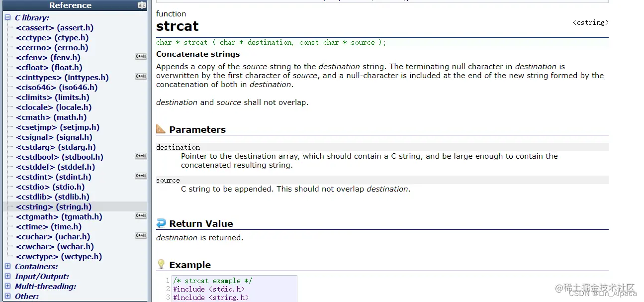This screenshot has width=644, height=302.
Task: Click the 'source' parameter name
Action: click(168, 180)
